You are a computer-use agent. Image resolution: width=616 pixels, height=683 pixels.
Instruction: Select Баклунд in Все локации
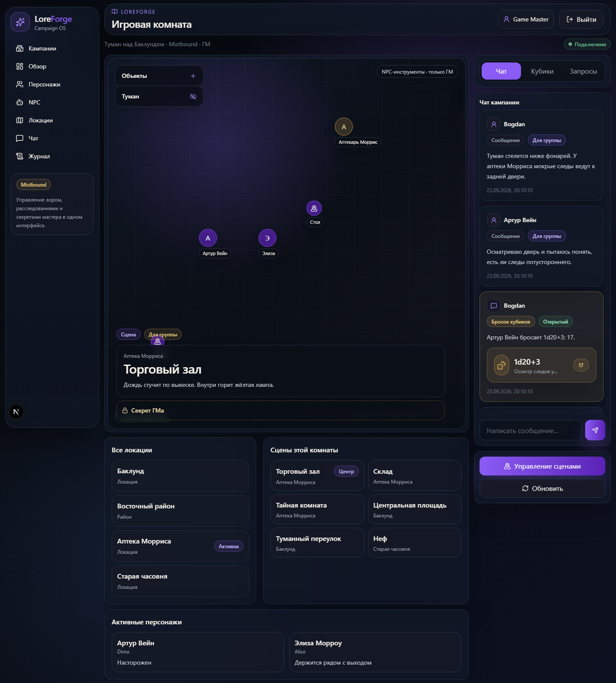pyautogui.click(x=180, y=476)
